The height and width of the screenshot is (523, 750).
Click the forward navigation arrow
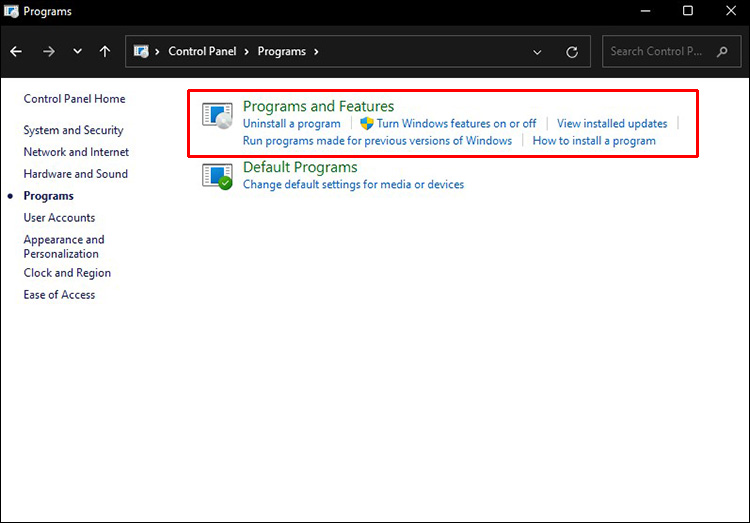point(48,51)
